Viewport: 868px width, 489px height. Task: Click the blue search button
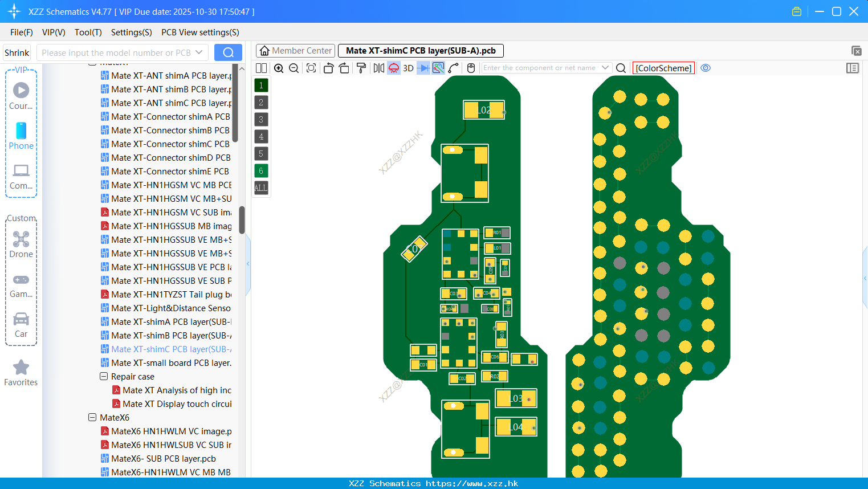pos(228,52)
